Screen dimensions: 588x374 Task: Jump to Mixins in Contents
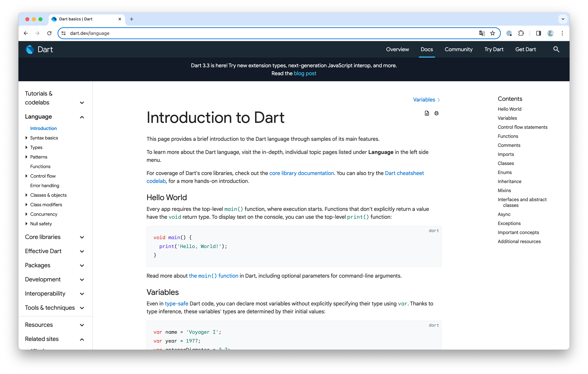(504, 190)
